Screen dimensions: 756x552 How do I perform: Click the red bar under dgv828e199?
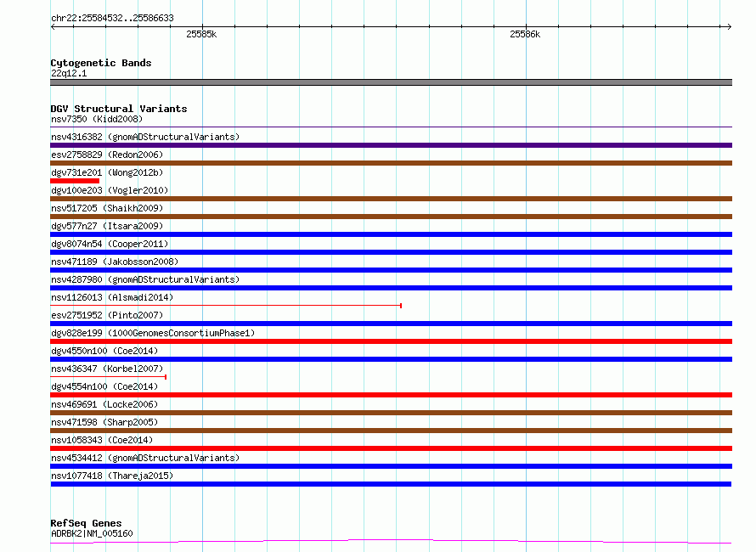(391, 341)
